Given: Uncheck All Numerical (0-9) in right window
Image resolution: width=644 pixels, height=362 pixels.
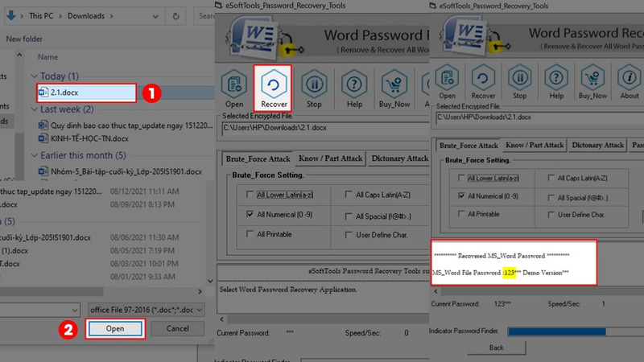Looking at the screenshot, I should pyautogui.click(x=461, y=195).
